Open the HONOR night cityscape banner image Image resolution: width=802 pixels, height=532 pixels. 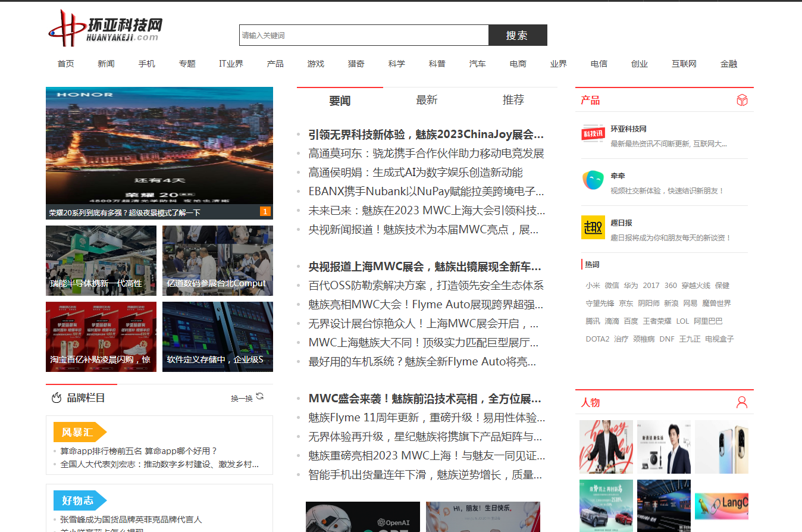coord(159,146)
